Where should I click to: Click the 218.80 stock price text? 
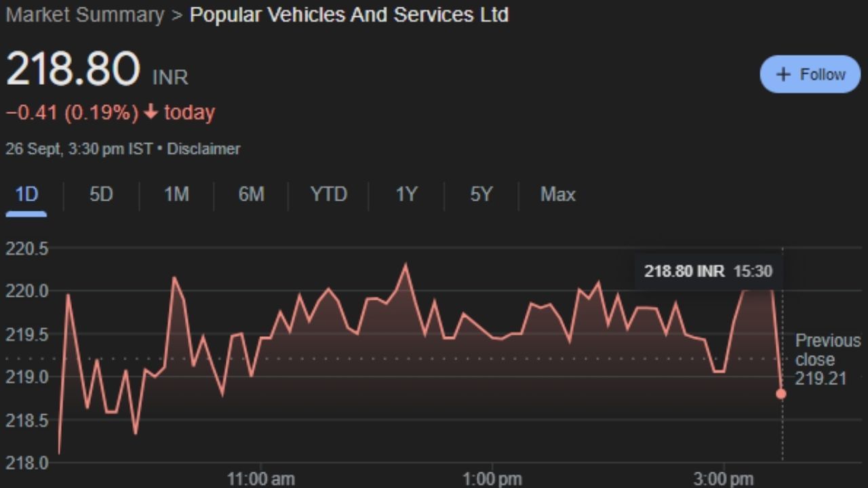[73, 69]
